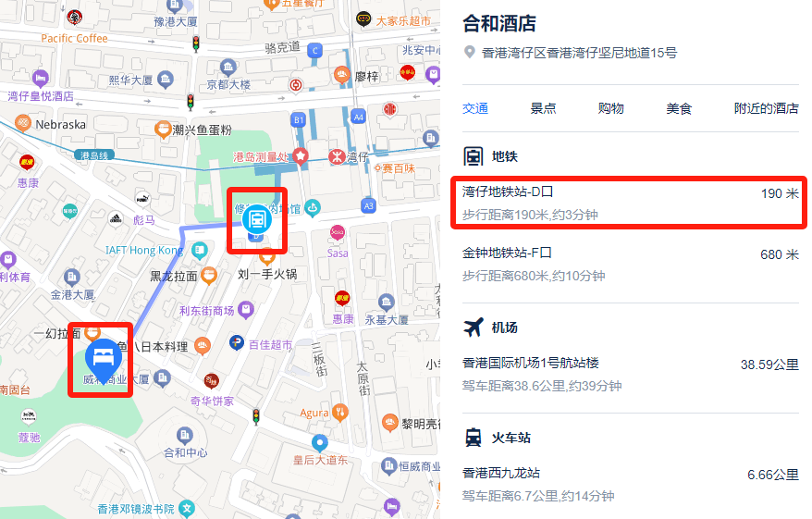Click the hotel address location pin icon

(x=469, y=53)
